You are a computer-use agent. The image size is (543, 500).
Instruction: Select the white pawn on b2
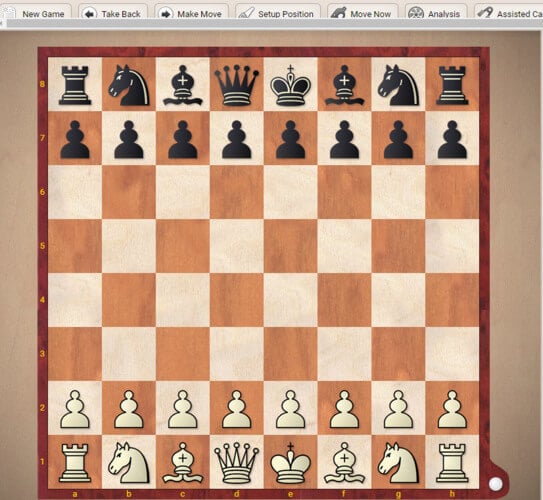(x=129, y=409)
